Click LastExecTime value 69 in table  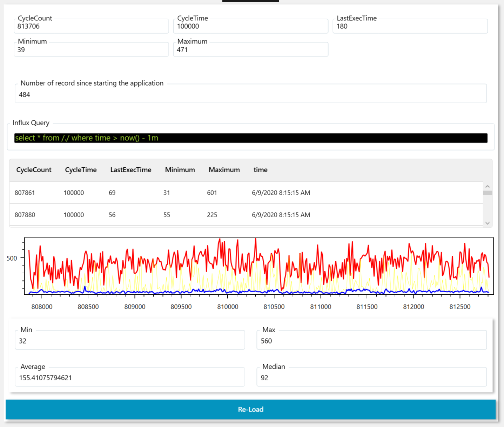point(112,193)
